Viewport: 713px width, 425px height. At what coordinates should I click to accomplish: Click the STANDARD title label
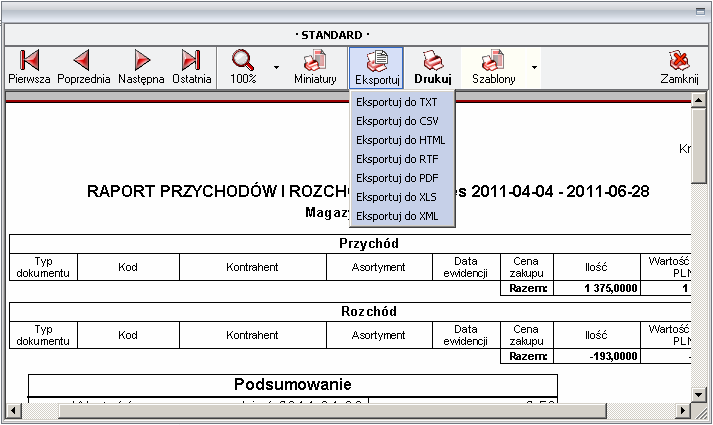(x=332, y=35)
